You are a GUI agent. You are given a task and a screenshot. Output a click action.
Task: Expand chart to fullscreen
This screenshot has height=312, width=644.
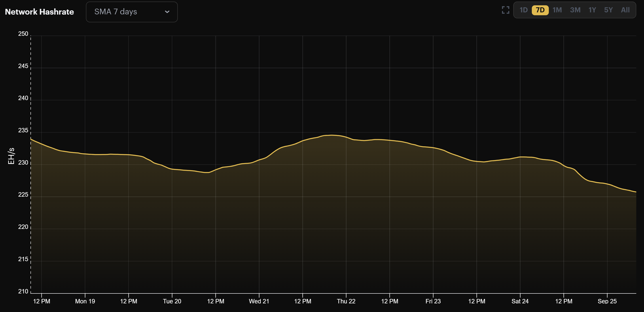click(x=506, y=10)
